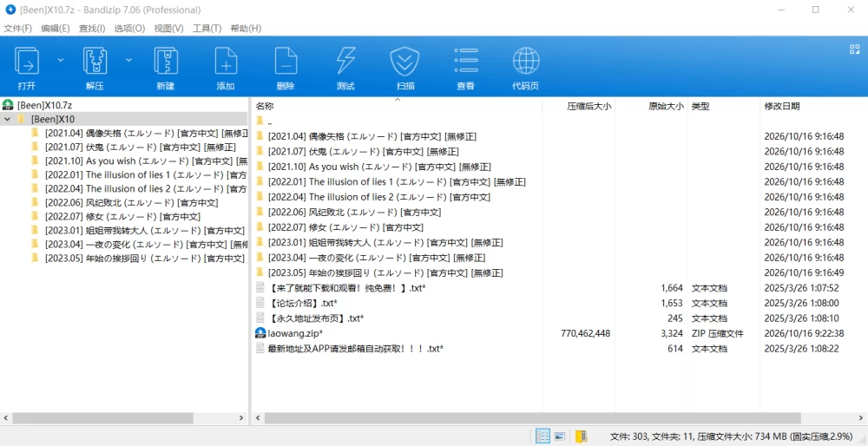
Task: Collapse the [Been]X10 tree node
Action: pyautogui.click(x=7, y=119)
